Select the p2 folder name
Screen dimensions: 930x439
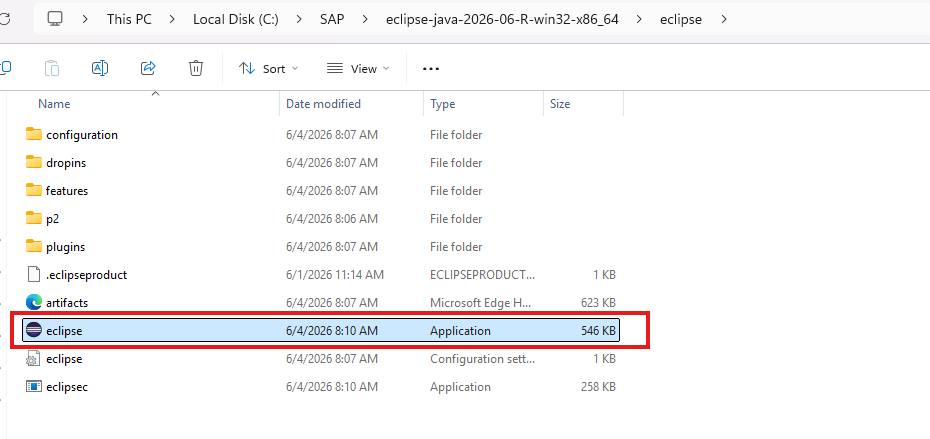(53, 218)
